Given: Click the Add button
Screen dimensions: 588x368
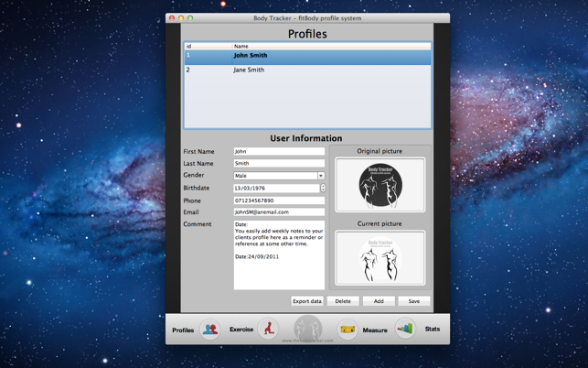Looking at the screenshot, I should pos(379,301).
